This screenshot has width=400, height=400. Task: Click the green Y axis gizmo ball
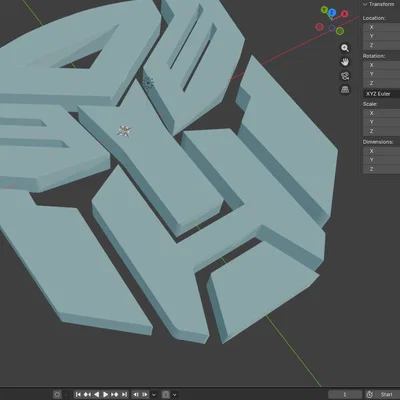tap(324, 10)
